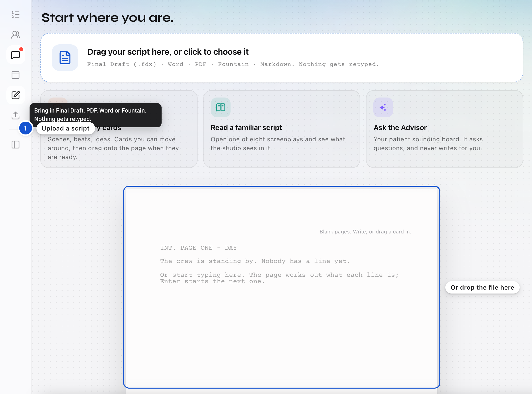
Task: Click into the blank script page editor
Action: tap(282, 287)
